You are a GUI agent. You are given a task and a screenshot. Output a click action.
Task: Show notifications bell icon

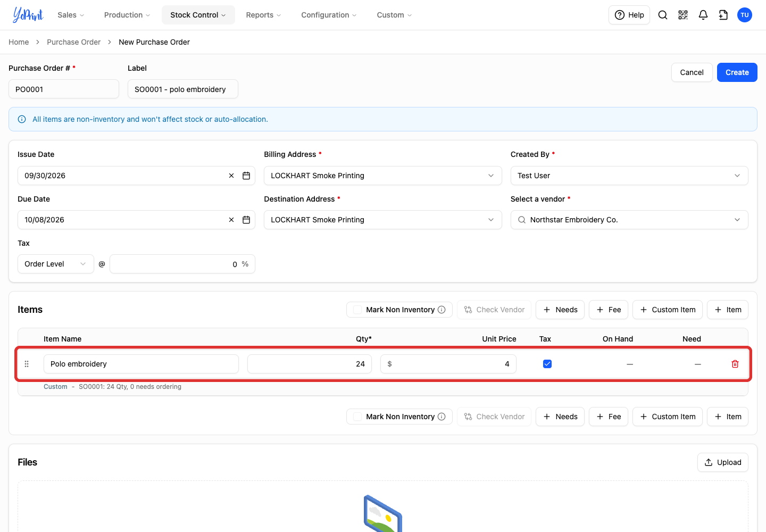(x=703, y=15)
